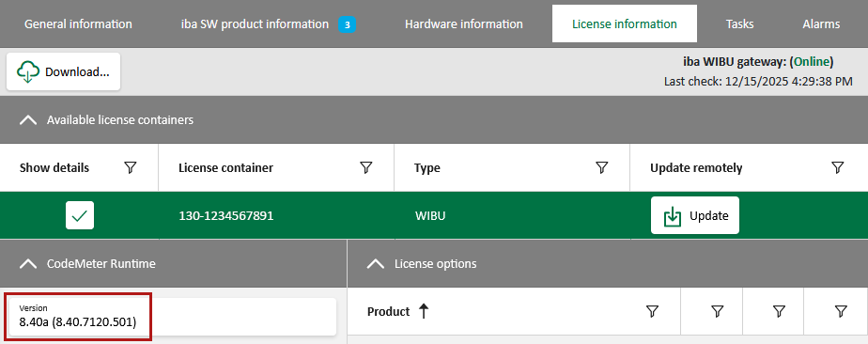Click the Download... button

(63, 71)
